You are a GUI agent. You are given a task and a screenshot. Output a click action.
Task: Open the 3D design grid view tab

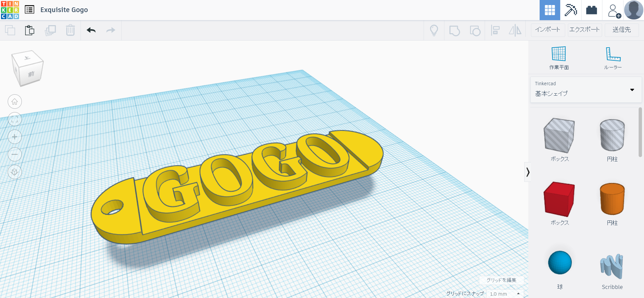tap(550, 10)
